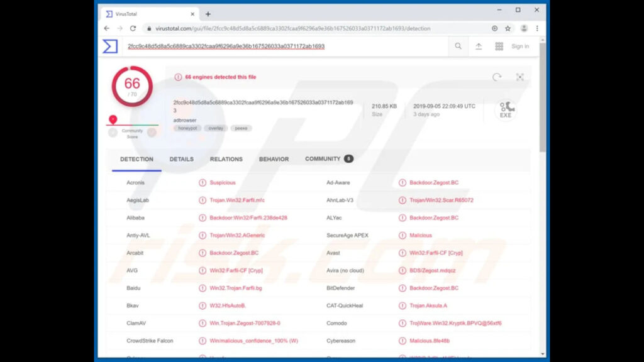Click the scrollbar down arrow
644x362 pixels.
tap(543, 354)
